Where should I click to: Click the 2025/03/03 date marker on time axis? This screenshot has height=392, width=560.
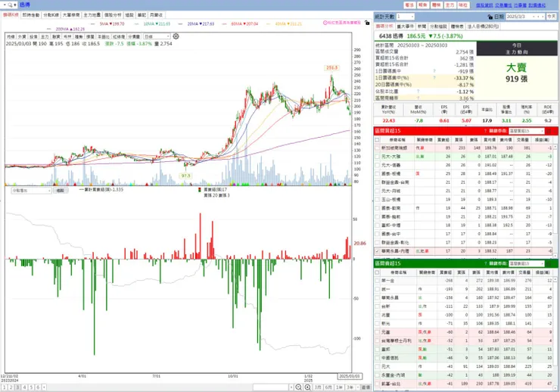tap(350, 376)
